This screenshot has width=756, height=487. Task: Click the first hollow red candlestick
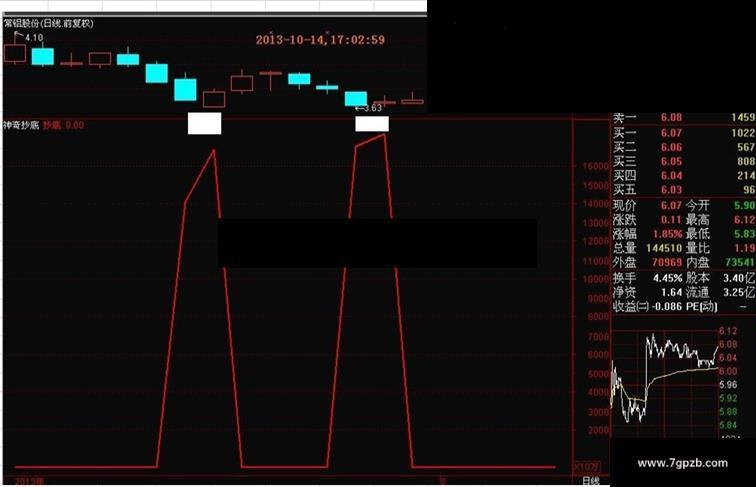click(15, 53)
